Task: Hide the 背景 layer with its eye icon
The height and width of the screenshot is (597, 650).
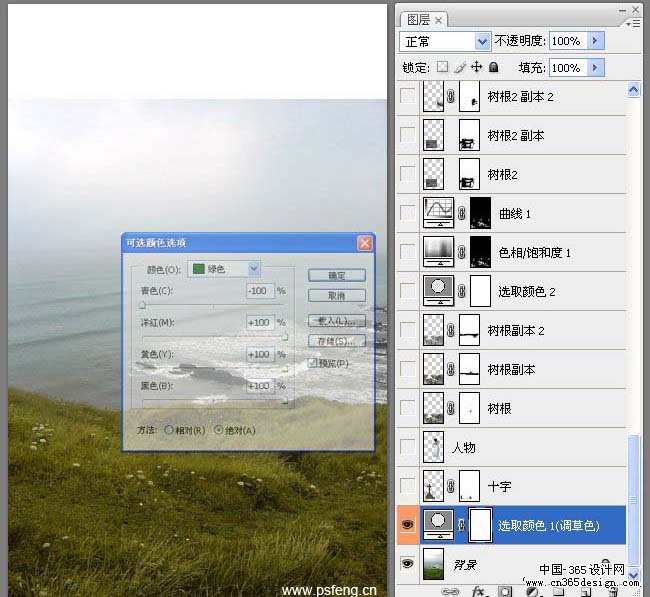Action: [x=407, y=563]
